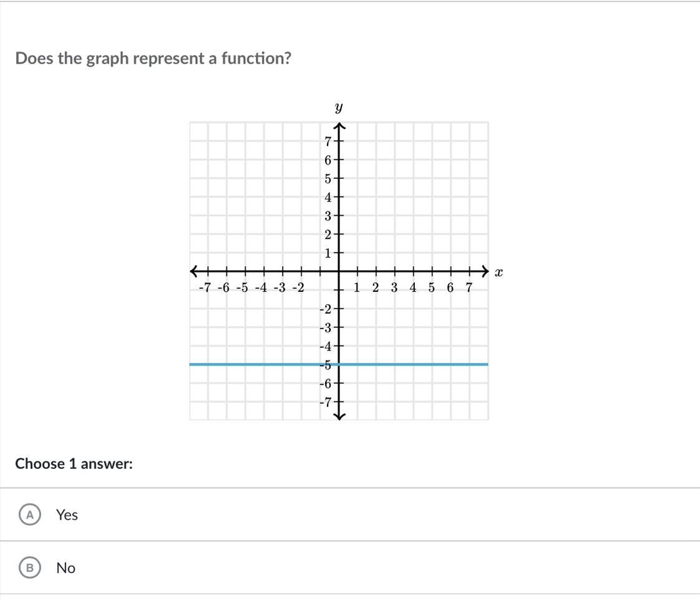This screenshot has height=601, width=700.
Task: Click the downward arrowhead of the y-axis
Action: pyautogui.click(x=339, y=415)
